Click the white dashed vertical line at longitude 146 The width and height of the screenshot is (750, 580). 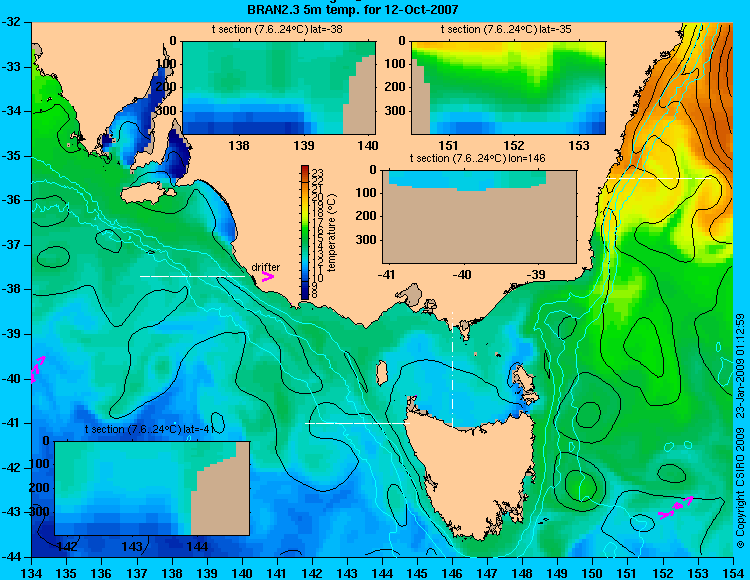click(x=452, y=369)
